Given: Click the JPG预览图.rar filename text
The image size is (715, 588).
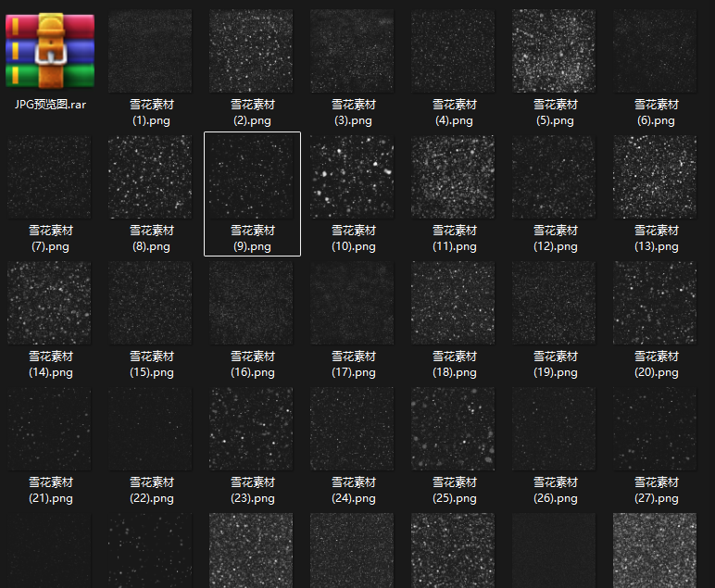Looking at the screenshot, I should [x=50, y=105].
